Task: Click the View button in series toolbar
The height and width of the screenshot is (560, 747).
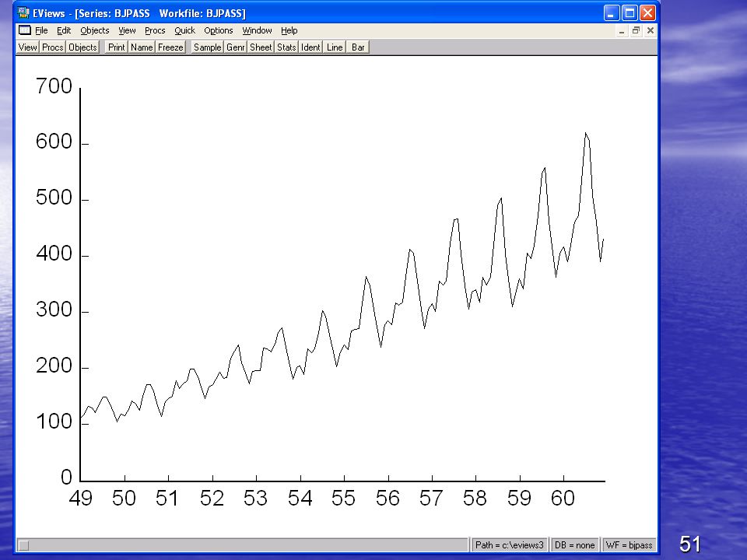Action: click(x=28, y=47)
